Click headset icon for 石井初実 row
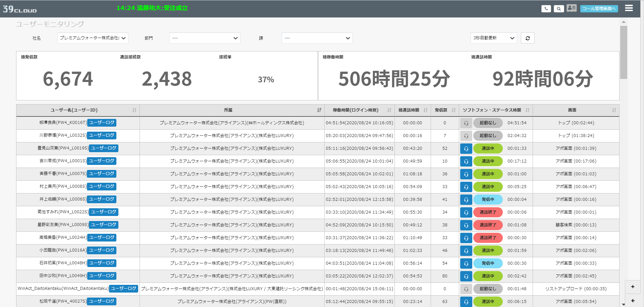The width and height of the screenshot is (644, 307). pos(466,263)
